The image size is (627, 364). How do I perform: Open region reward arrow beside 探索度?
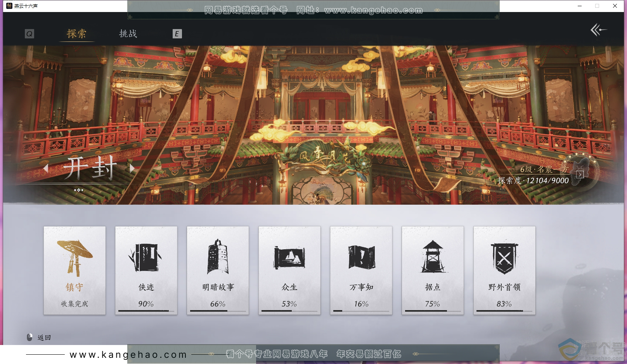(580, 174)
